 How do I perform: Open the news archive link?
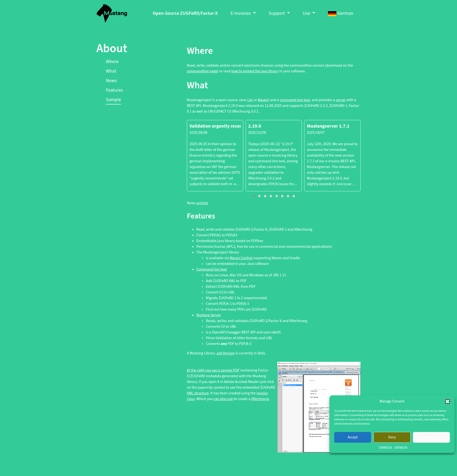(x=202, y=203)
